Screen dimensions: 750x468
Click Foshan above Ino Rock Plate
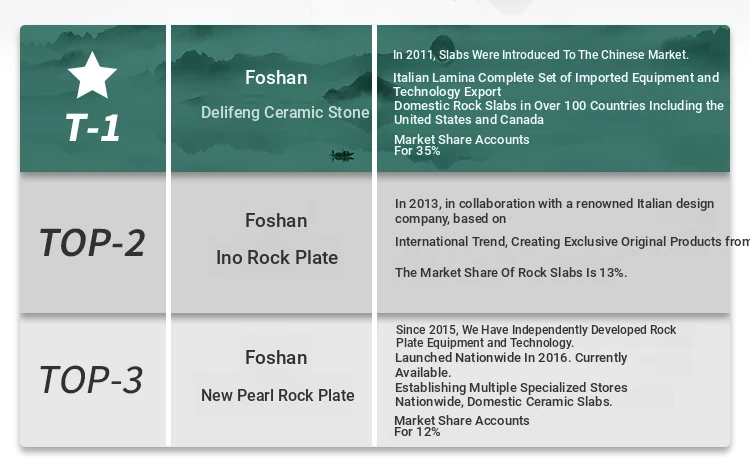point(276,220)
